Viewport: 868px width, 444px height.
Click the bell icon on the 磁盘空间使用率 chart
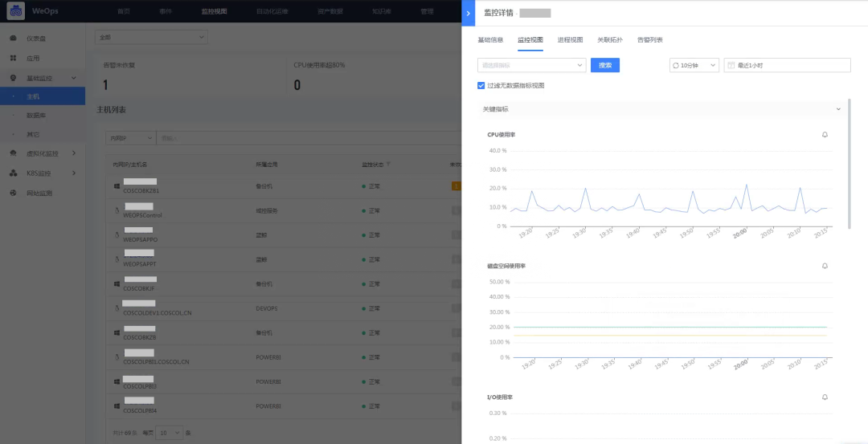(x=825, y=266)
